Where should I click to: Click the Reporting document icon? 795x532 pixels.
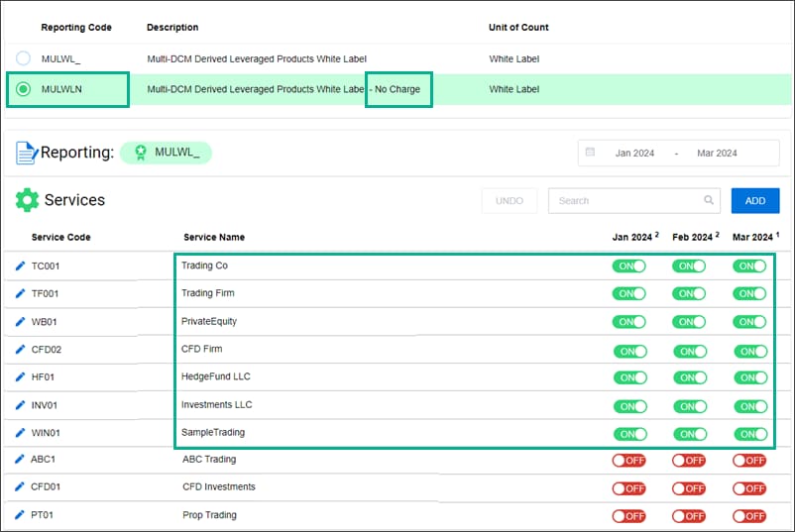(x=27, y=153)
